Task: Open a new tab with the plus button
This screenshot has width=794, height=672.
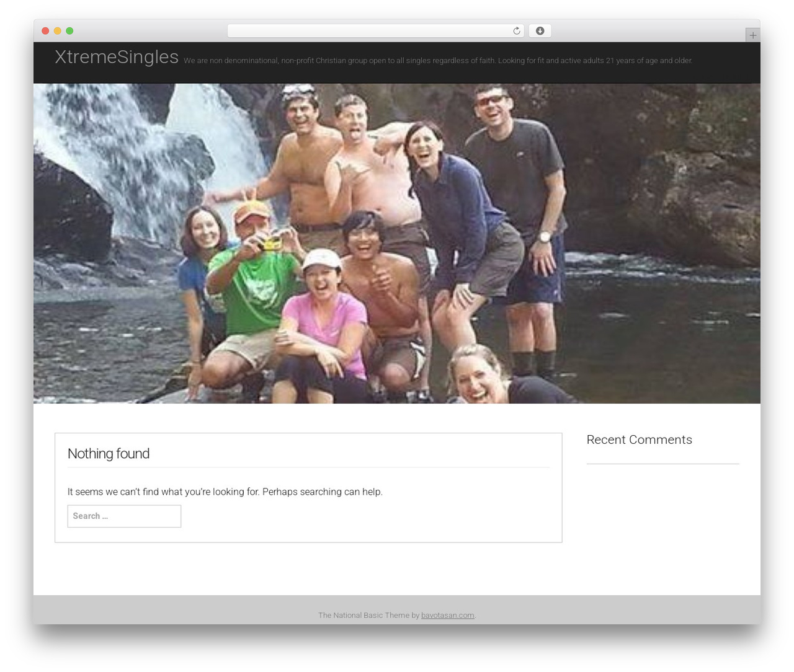Action: pos(752,35)
